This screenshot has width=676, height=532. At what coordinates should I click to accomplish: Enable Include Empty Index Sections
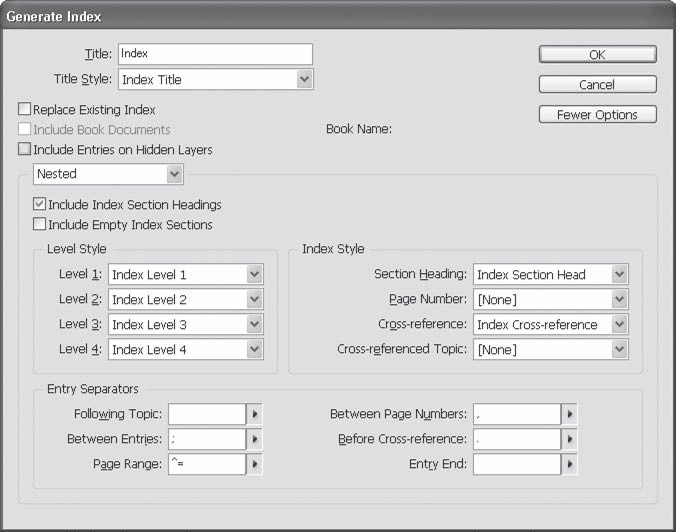[40, 224]
